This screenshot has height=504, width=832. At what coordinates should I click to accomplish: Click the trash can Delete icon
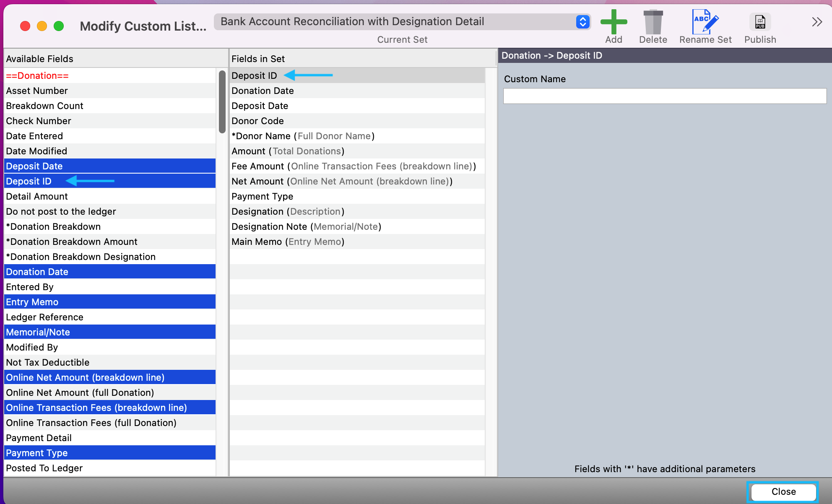tap(653, 22)
